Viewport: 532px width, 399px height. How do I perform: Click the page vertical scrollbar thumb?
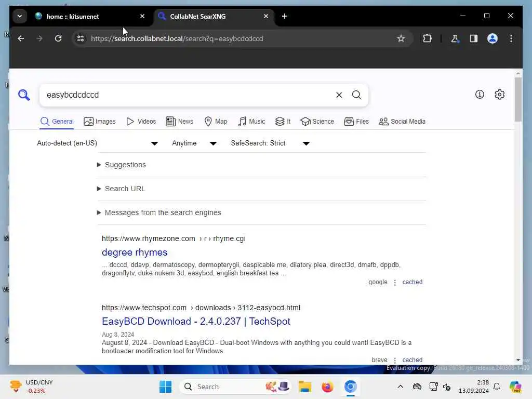click(x=518, y=99)
